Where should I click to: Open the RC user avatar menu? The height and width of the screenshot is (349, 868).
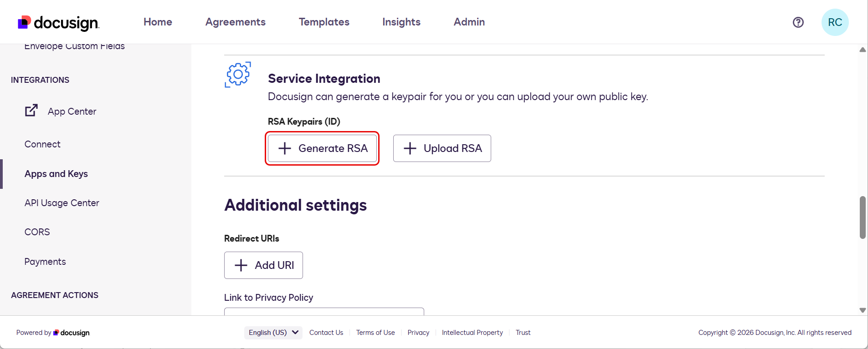835,22
